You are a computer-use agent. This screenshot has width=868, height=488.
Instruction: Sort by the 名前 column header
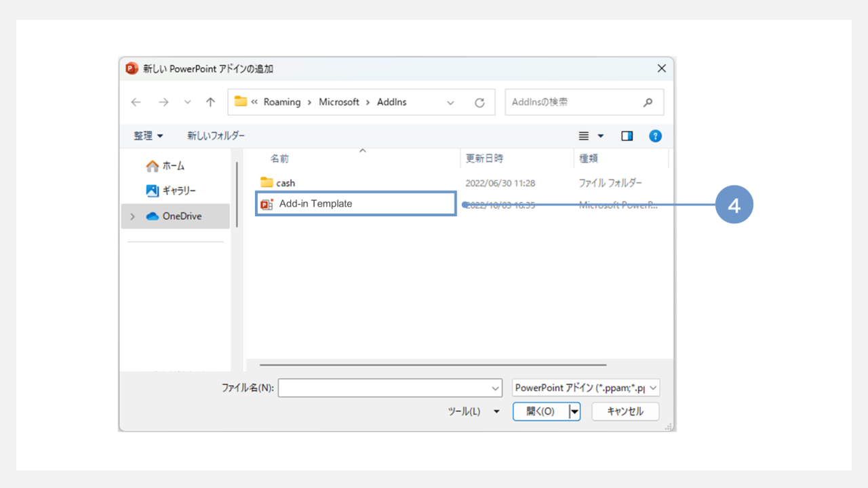pos(279,159)
